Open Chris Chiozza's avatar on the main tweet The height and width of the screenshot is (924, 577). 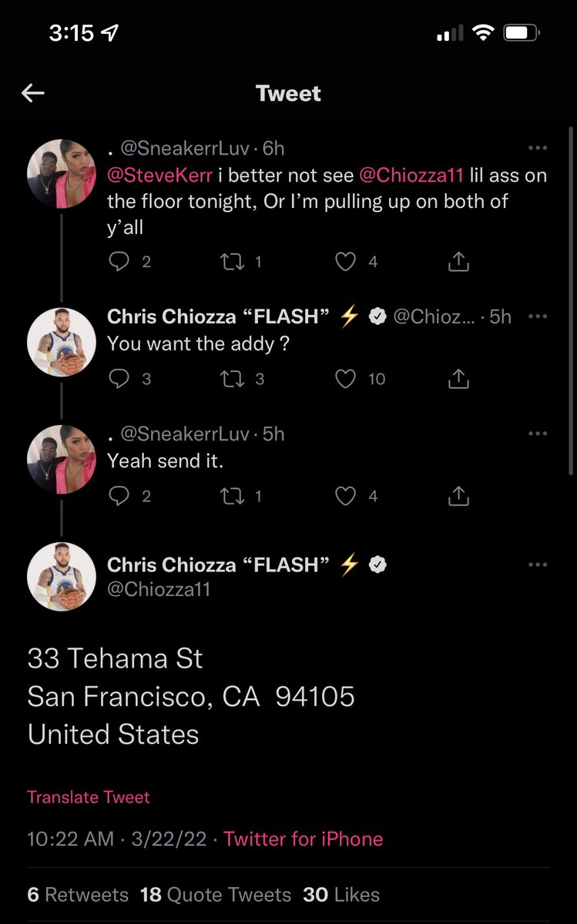[x=62, y=577]
